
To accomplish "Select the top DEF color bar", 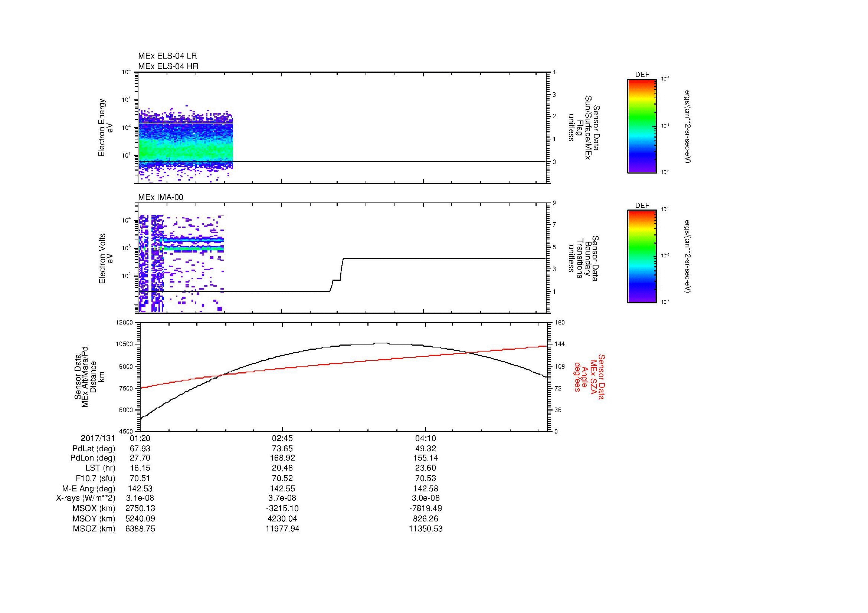I will click(x=642, y=126).
